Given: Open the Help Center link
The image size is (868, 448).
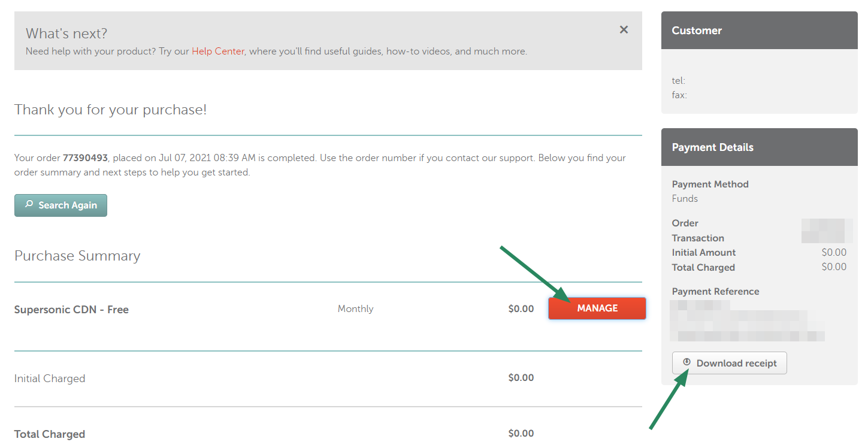Looking at the screenshot, I should pos(218,52).
